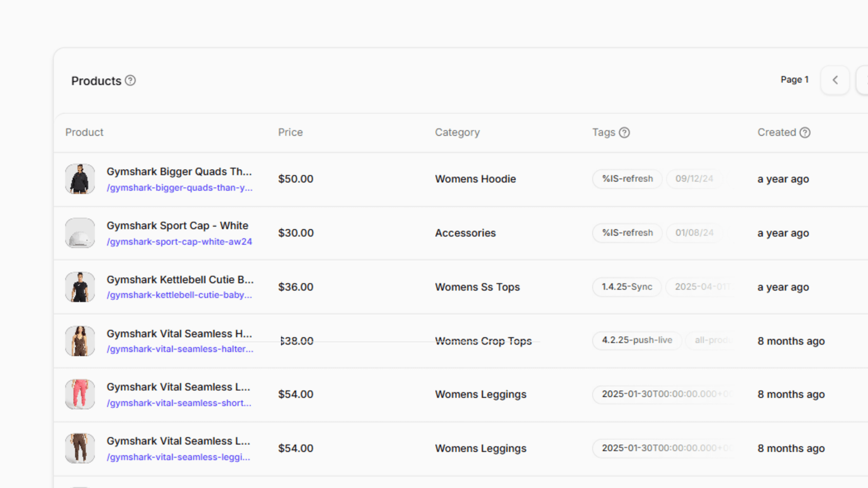Viewport: 868px width, 488px height.
Task: Click the $38.00 price cell
Action: 296,341
